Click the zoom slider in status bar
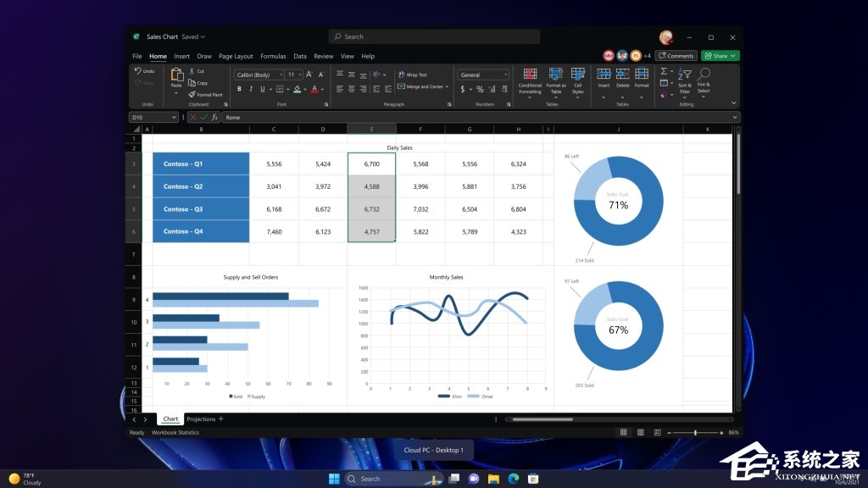The width and height of the screenshot is (868, 488). pyautogui.click(x=695, y=432)
